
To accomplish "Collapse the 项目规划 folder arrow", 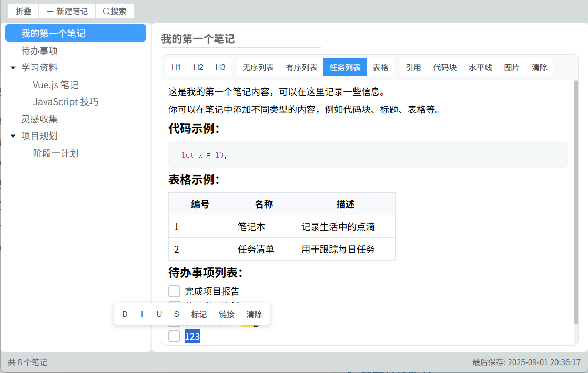I will point(13,136).
